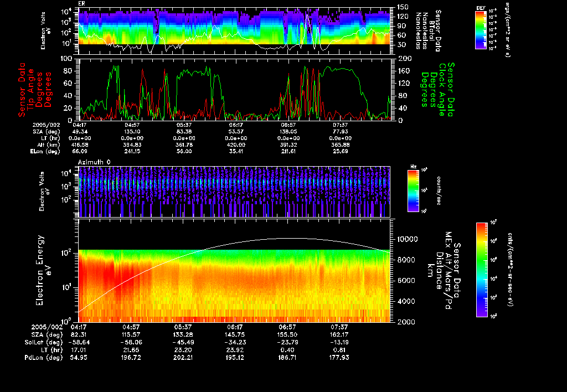Select altitude value 420.00
The image size is (567, 392).
coord(236,145)
